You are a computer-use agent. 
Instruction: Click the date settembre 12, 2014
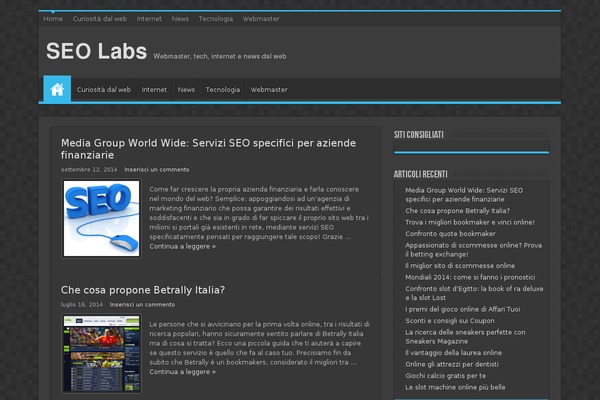click(x=89, y=170)
